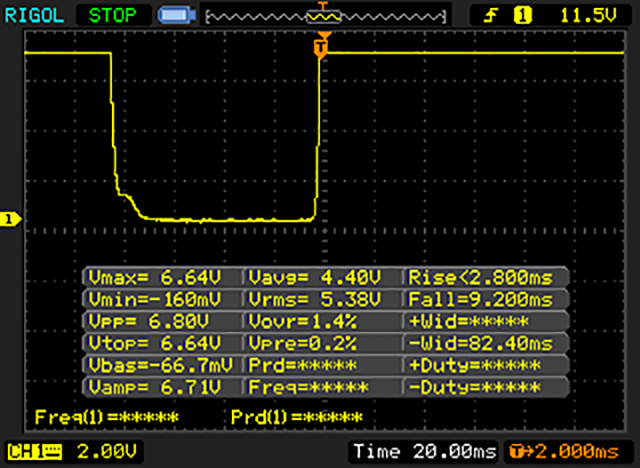Screen dimensions: 640x468
Task: Click the orange T trigger position marker
Action: tap(322, 49)
